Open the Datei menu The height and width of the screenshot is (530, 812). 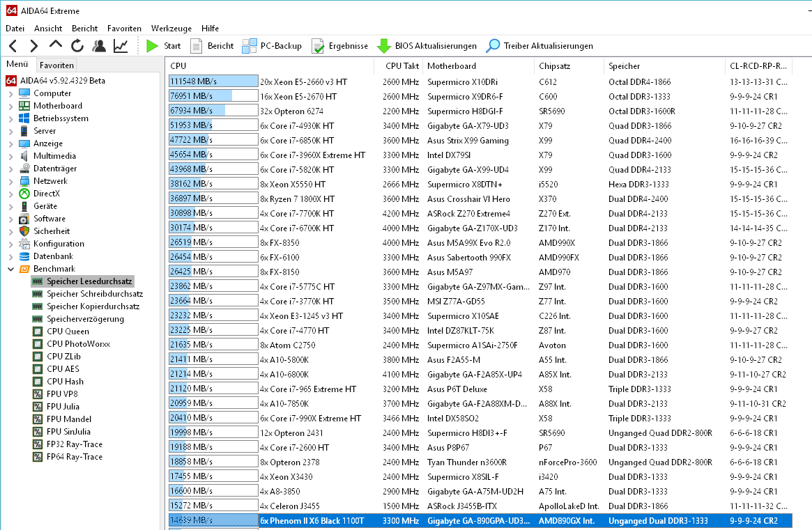tap(15, 29)
